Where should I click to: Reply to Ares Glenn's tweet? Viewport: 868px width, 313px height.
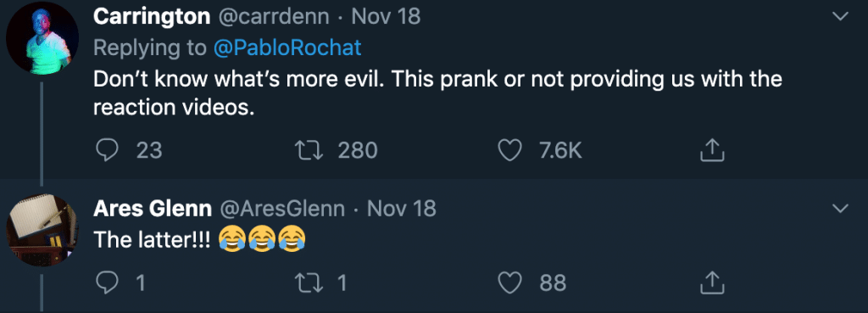coord(106,283)
